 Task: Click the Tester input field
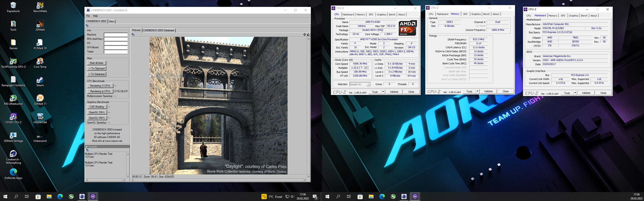(x=116, y=52)
